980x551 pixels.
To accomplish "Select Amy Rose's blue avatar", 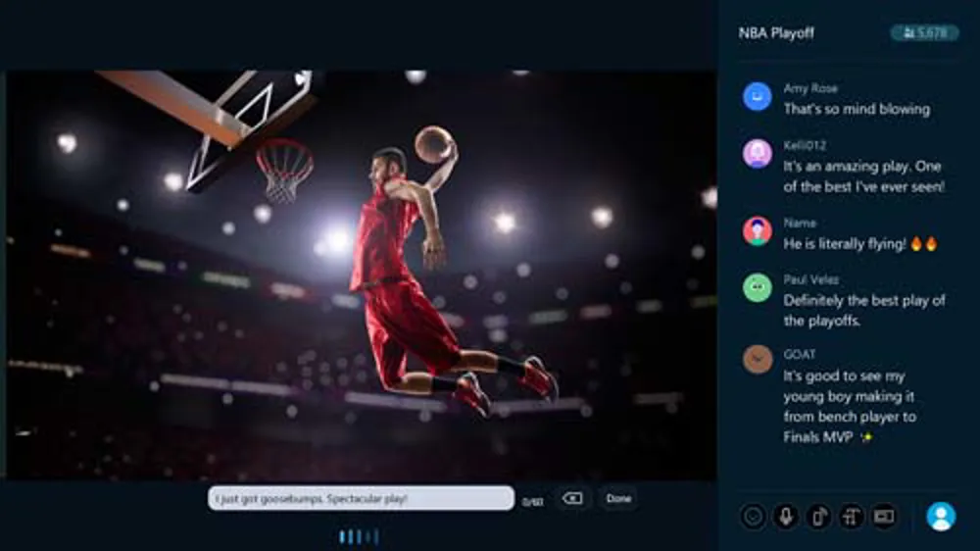I will (x=757, y=96).
